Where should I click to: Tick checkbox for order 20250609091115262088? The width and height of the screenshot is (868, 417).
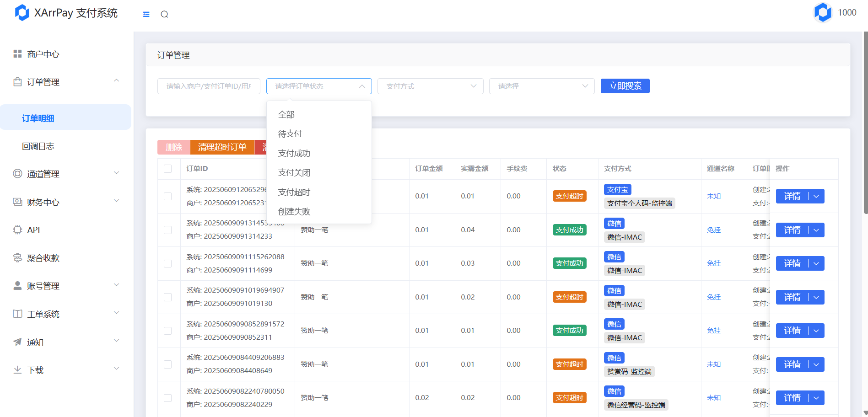point(168,263)
